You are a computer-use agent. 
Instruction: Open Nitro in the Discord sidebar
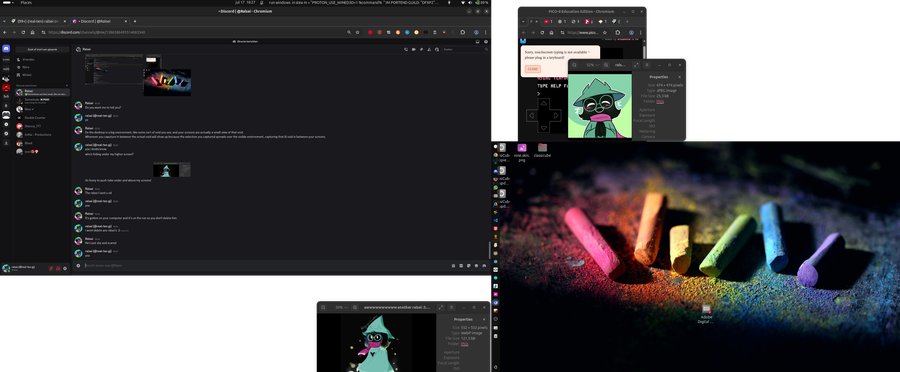click(x=42, y=67)
